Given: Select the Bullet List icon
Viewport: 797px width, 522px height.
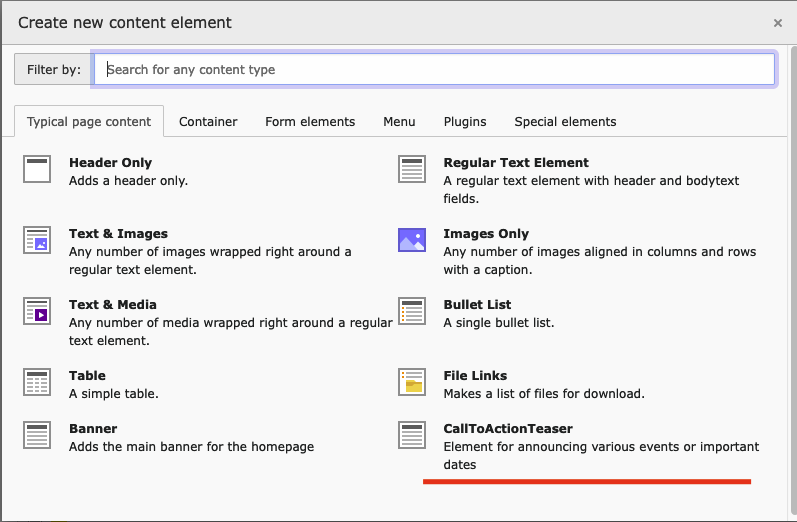Looking at the screenshot, I should tap(412, 311).
